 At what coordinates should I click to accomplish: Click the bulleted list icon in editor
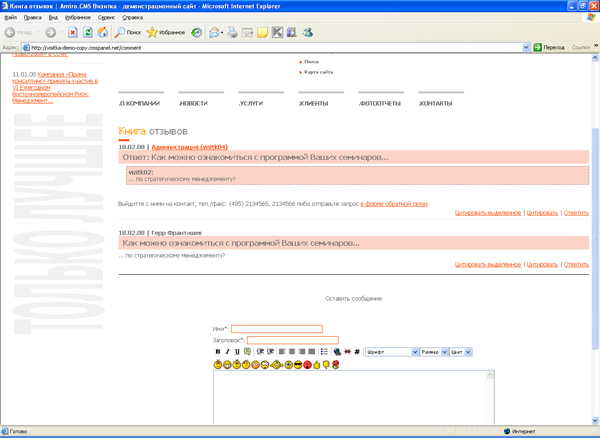click(x=325, y=352)
